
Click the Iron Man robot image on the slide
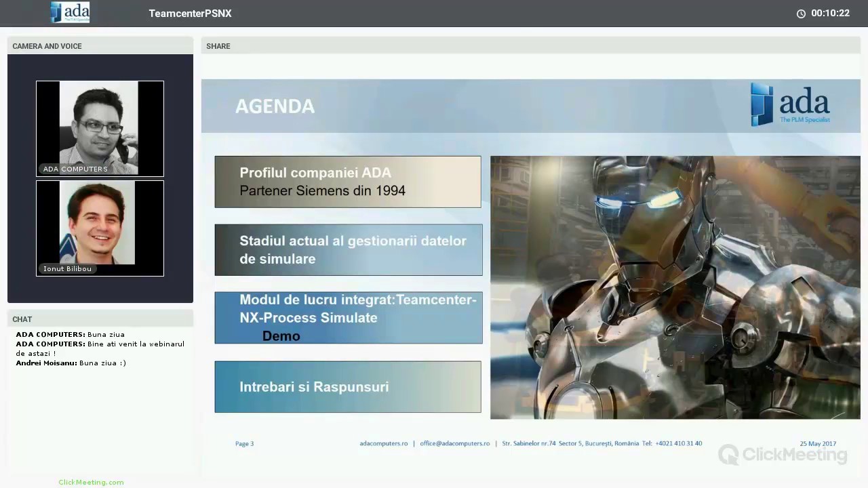click(675, 287)
